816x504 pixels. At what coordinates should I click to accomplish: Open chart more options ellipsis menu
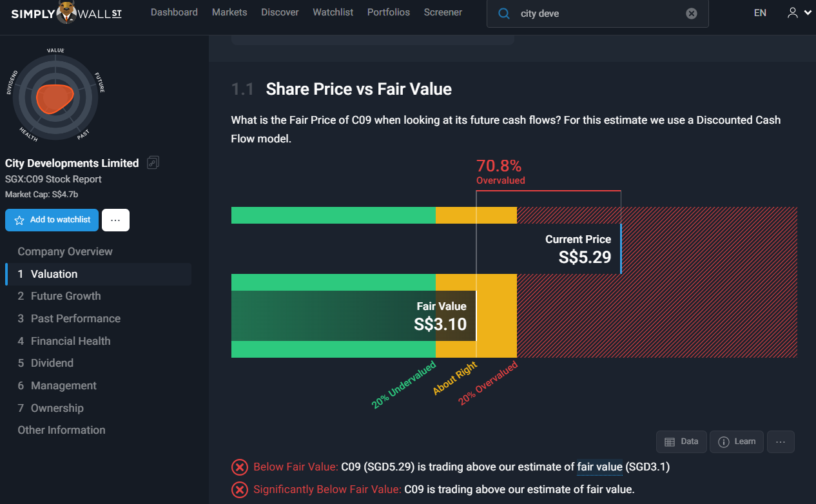tap(781, 441)
